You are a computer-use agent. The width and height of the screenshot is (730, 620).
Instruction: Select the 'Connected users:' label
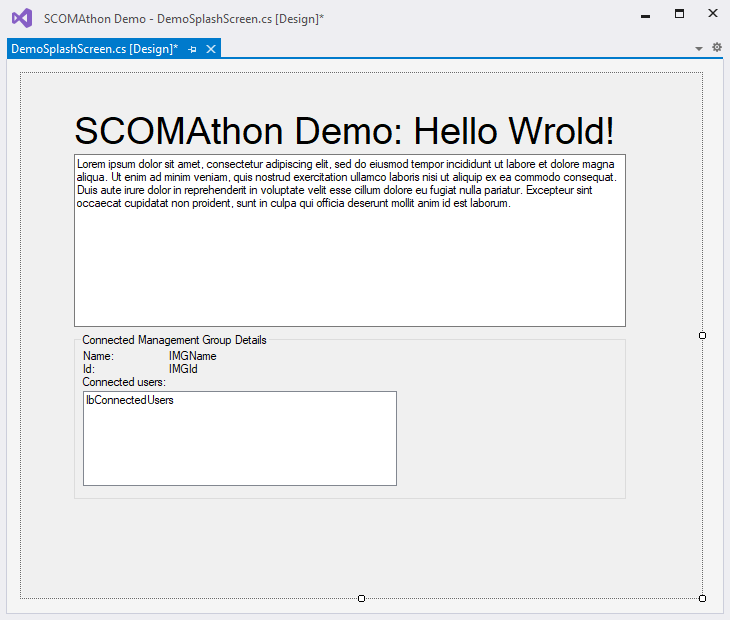pos(124,382)
